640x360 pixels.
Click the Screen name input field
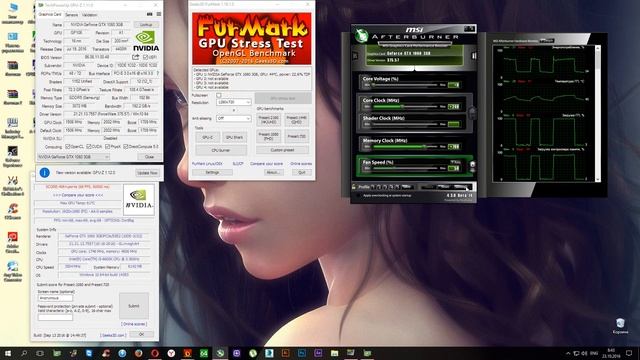point(55,298)
